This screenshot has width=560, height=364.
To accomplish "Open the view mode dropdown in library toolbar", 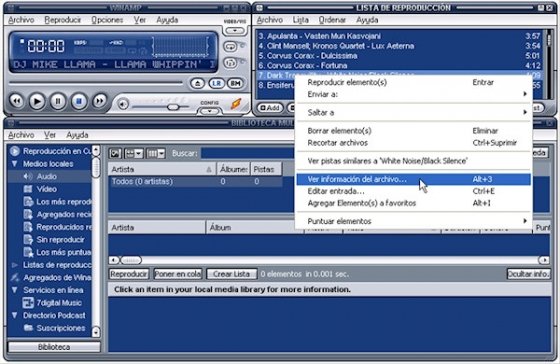I will point(134,154).
